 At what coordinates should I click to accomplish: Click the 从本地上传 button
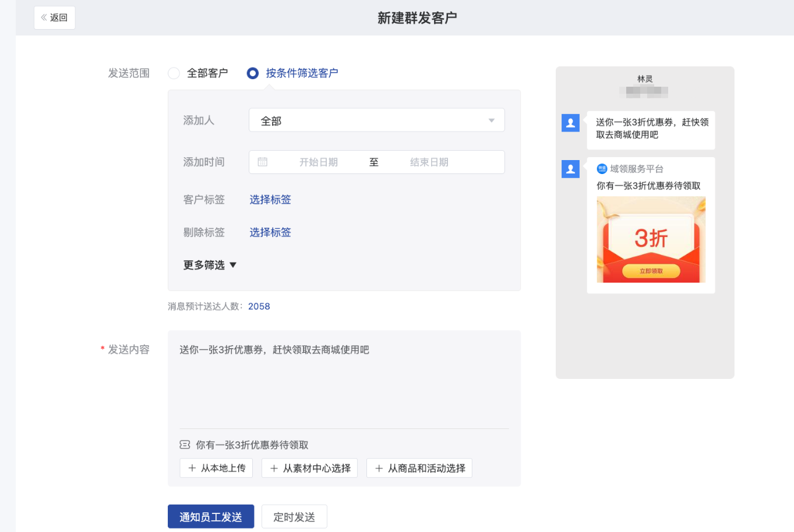pos(216,468)
